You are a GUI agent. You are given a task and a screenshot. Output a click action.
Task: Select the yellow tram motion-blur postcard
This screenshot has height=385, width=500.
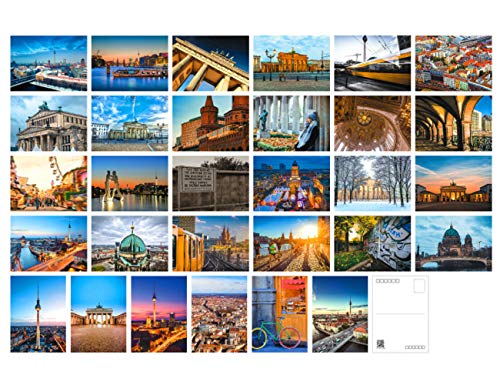coord(373,63)
